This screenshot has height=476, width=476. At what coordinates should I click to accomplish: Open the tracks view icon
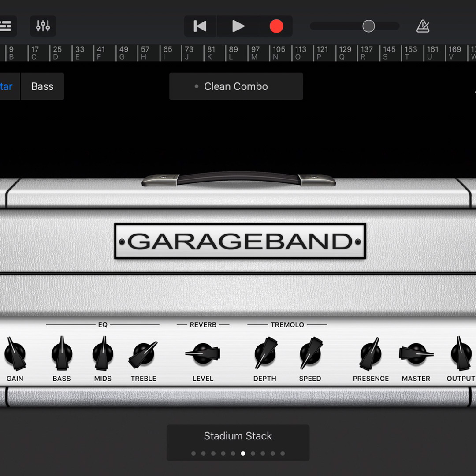(x=6, y=26)
